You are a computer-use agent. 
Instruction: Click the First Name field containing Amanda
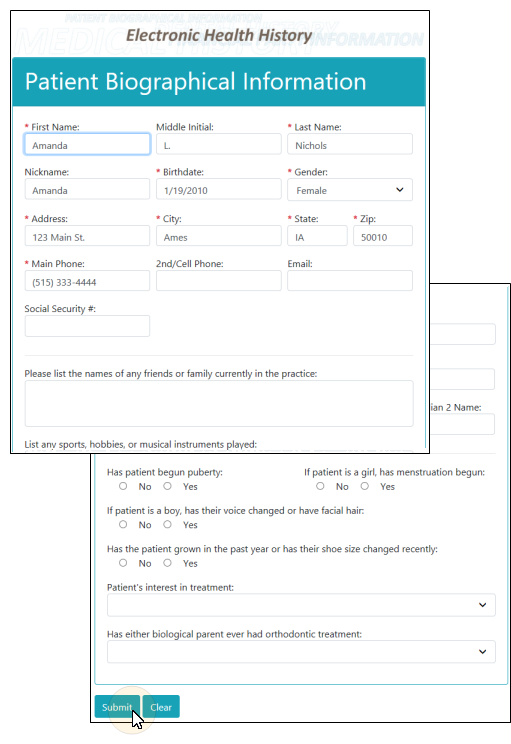pos(87,144)
